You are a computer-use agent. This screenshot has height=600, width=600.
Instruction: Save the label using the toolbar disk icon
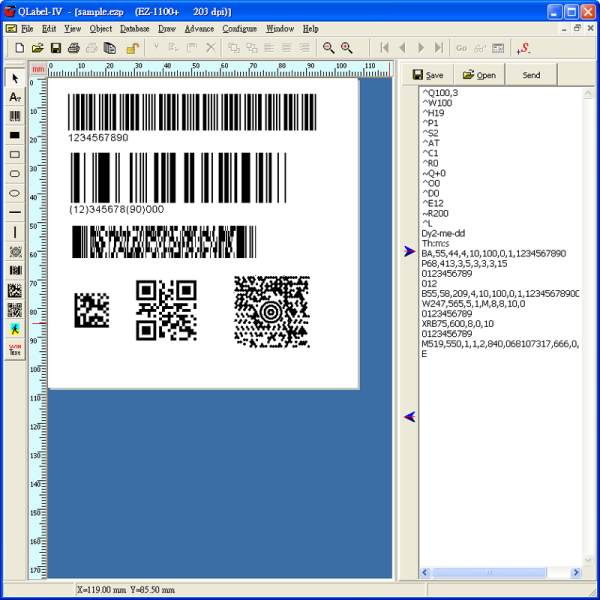tap(56, 48)
